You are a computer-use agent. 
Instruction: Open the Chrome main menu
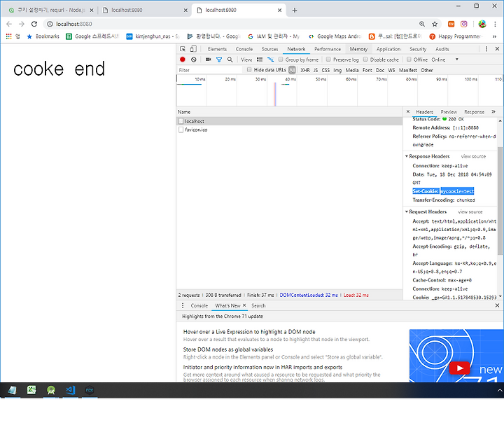[496, 24]
